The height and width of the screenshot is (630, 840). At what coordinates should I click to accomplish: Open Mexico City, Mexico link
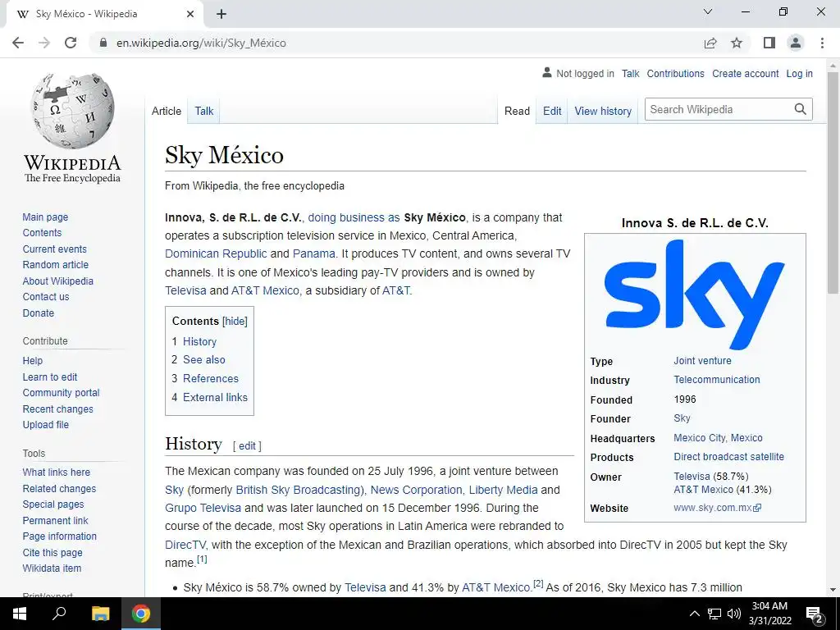click(x=718, y=438)
